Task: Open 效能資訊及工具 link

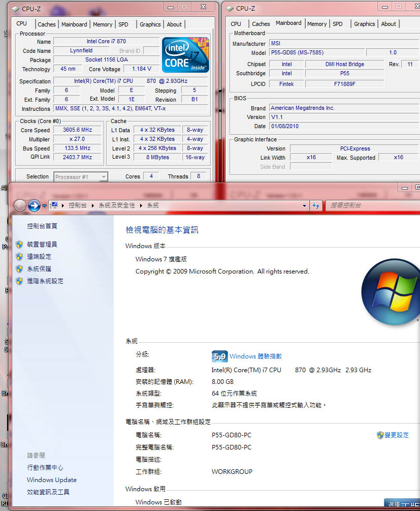Action: click(48, 492)
